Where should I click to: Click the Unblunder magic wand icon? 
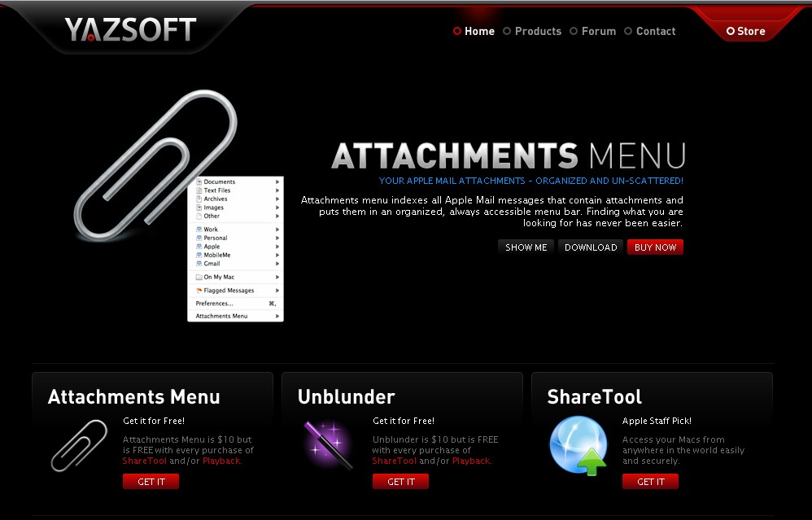329,445
